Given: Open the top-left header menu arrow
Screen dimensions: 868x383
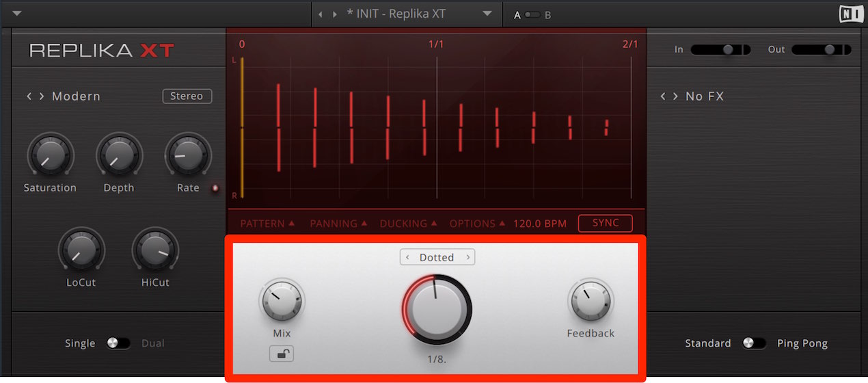Looking at the screenshot, I should pyautogui.click(x=17, y=14).
